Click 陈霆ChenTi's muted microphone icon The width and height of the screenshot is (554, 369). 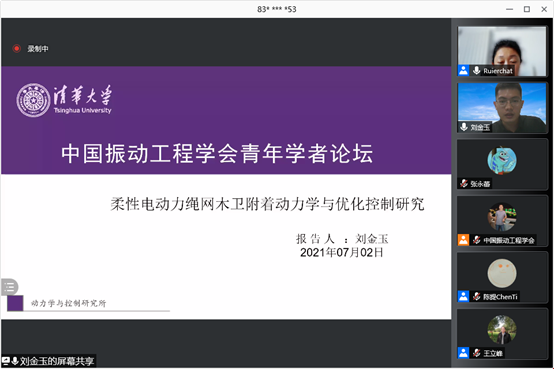[477, 296]
